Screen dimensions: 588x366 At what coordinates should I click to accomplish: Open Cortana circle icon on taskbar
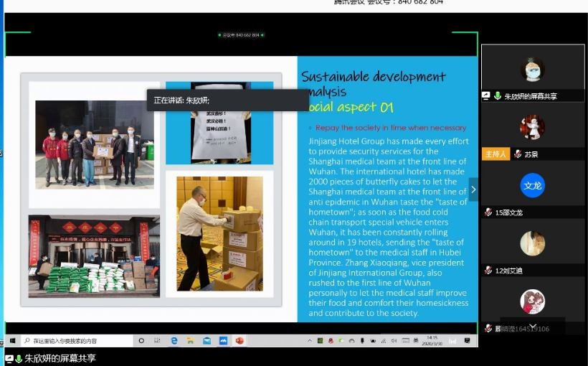[x=141, y=341]
